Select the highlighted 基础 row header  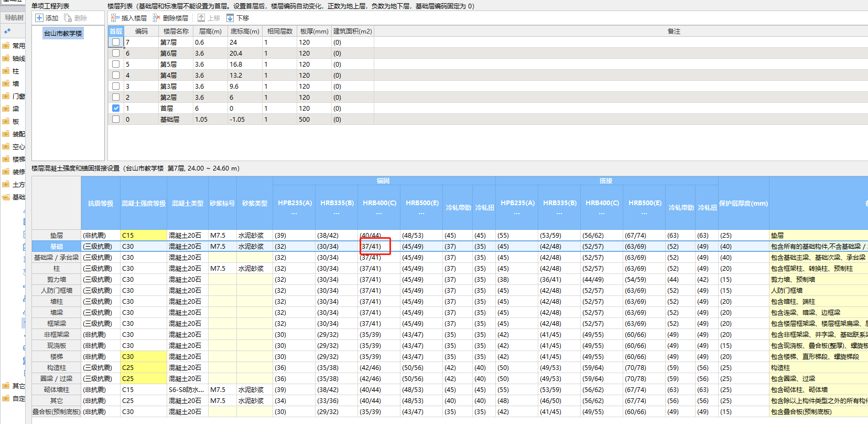57,247
